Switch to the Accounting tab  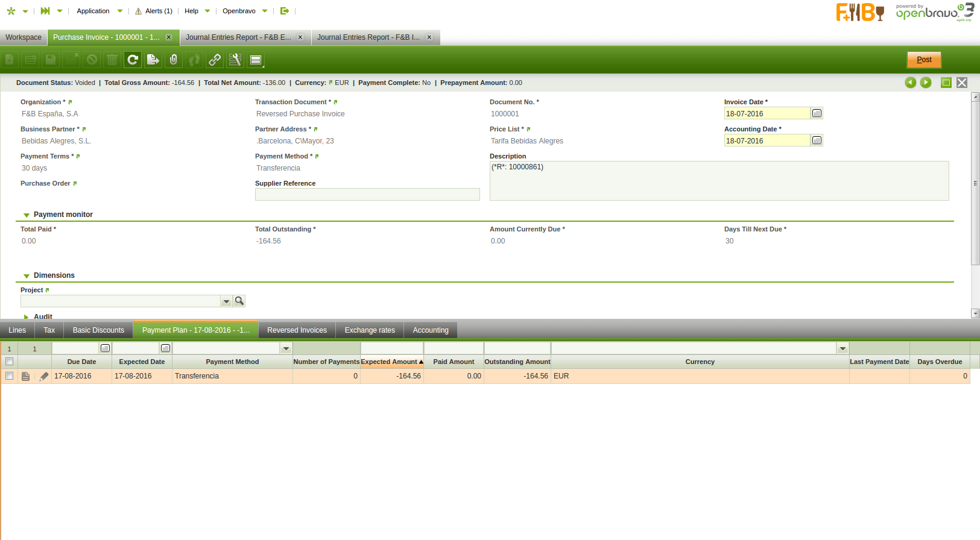point(431,330)
